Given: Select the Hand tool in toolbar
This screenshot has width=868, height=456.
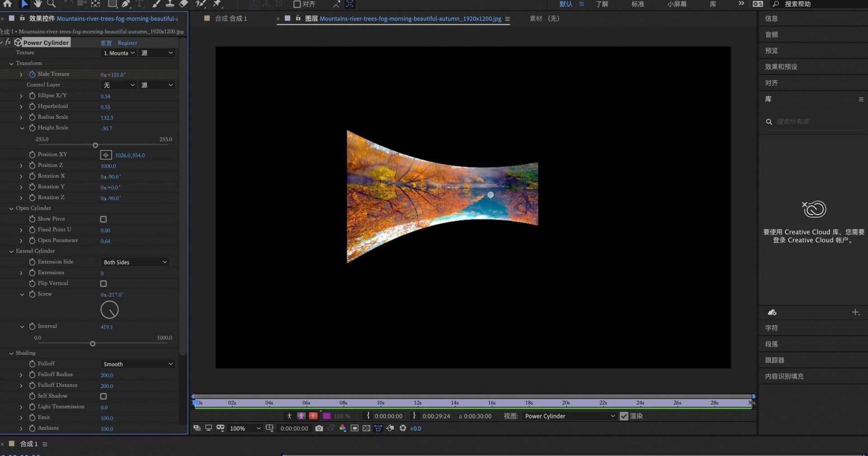Looking at the screenshot, I should (x=38, y=4).
